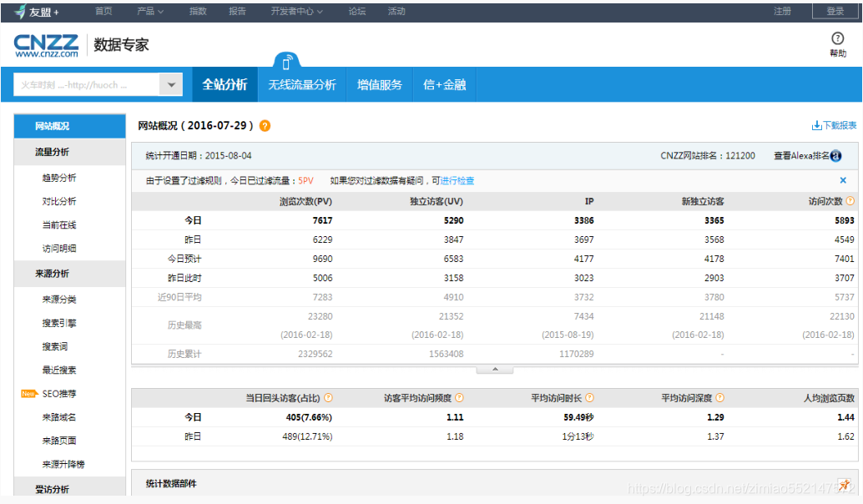Viewport: 863px width, 504px height.
Task: Click the filtered traffic value 5PV
Action: click(x=305, y=180)
